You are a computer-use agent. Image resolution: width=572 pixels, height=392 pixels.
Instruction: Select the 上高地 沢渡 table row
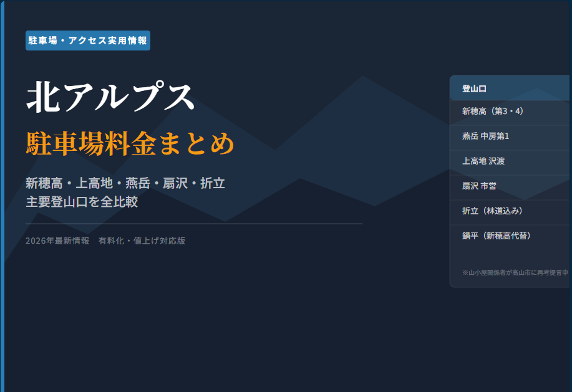[x=483, y=161]
